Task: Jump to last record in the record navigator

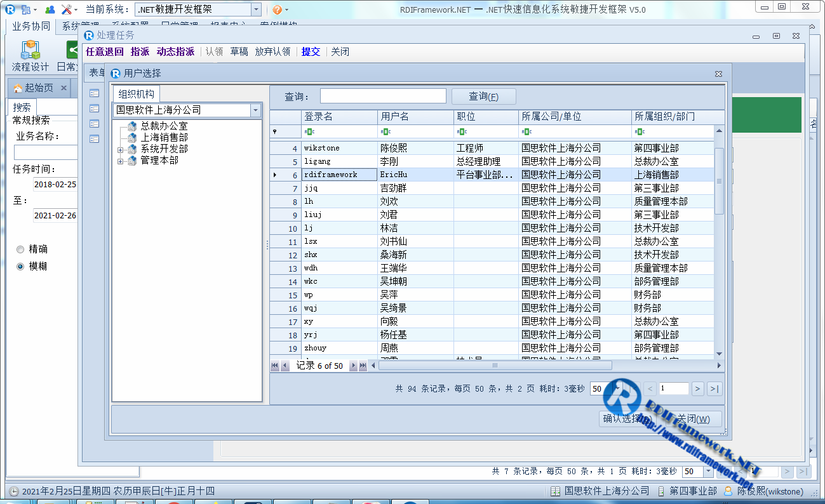Action: [363, 366]
